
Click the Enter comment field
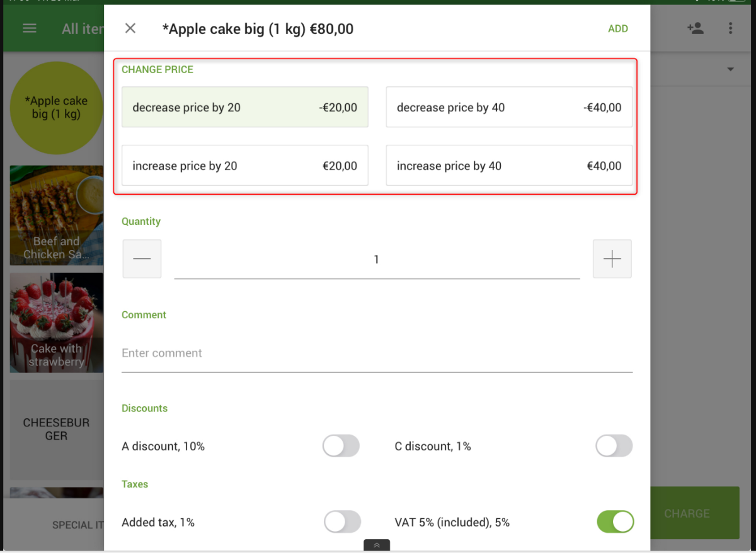pyautogui.click(x=377, y=353)
